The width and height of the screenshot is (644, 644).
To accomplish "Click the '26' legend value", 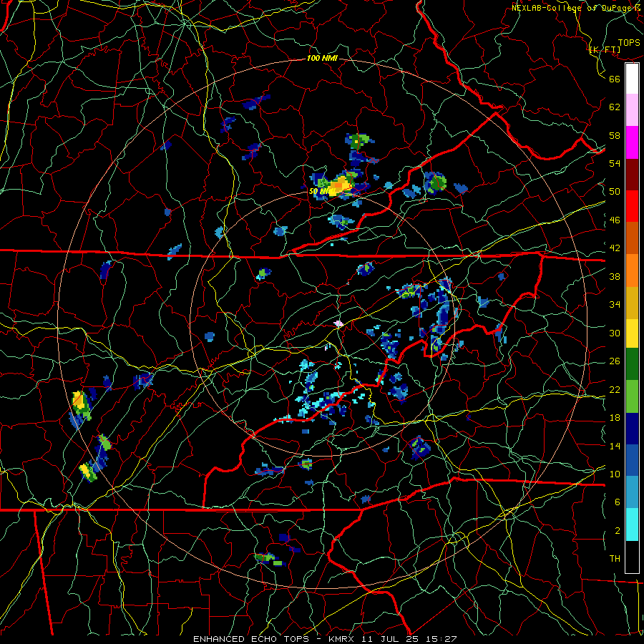I will pyautogui.click(x=615, y=361).
